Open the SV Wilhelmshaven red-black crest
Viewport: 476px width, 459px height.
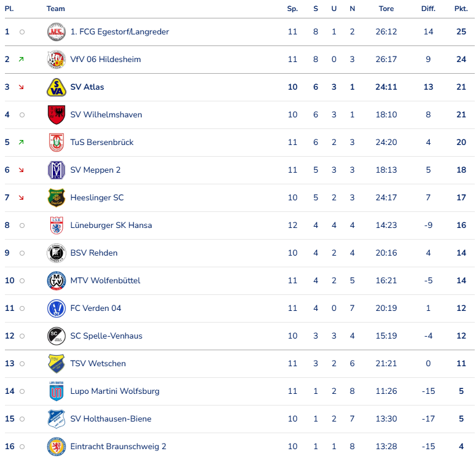pyautogui.click(x=56, y=115)
